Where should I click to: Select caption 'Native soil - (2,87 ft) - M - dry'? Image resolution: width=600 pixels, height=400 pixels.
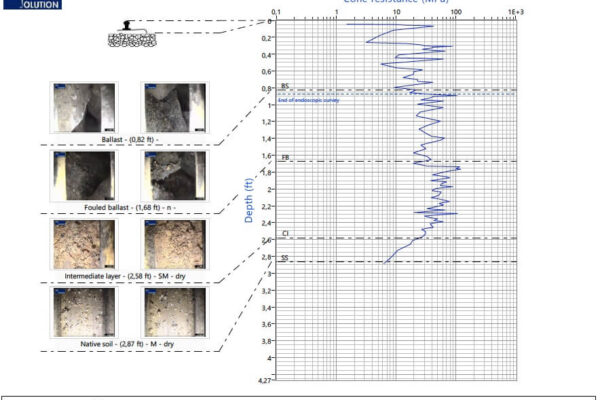point(127,344)
